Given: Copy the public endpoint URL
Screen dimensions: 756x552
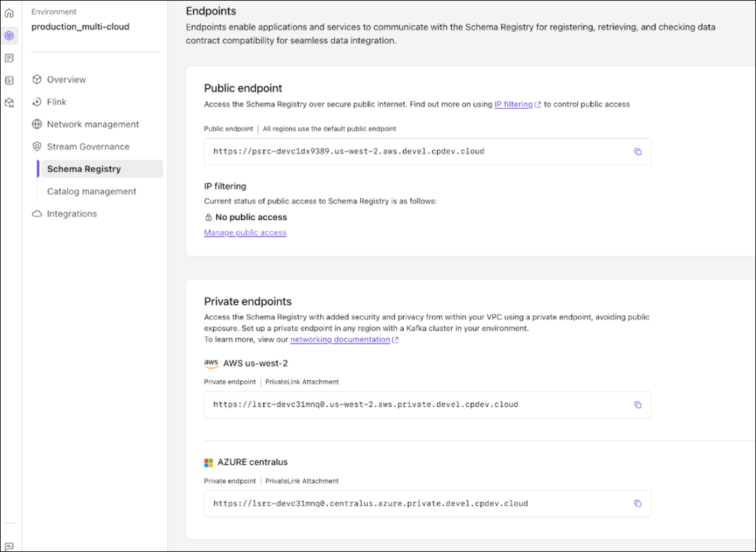Looking at the screenshot, I should pos(638,151).
